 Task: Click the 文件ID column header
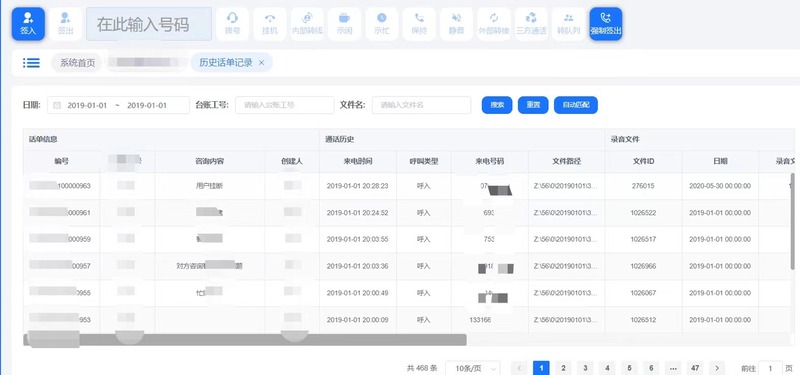[643, 161]
